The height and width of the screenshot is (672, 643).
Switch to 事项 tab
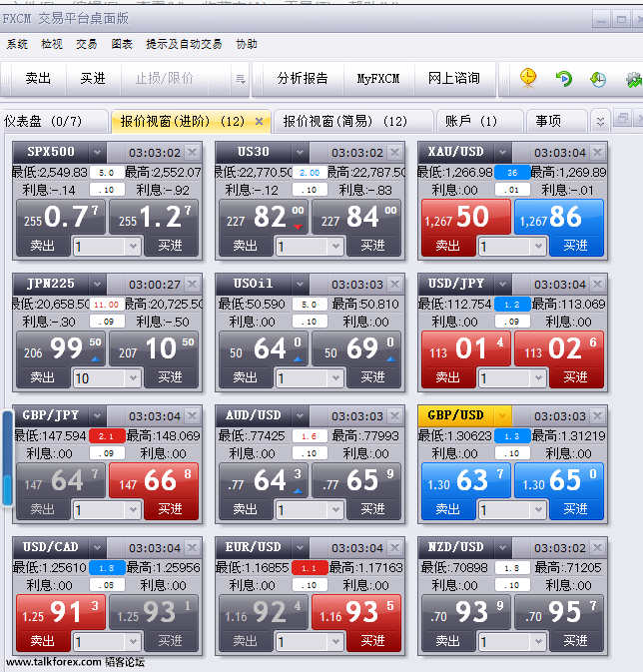[556, 121]
